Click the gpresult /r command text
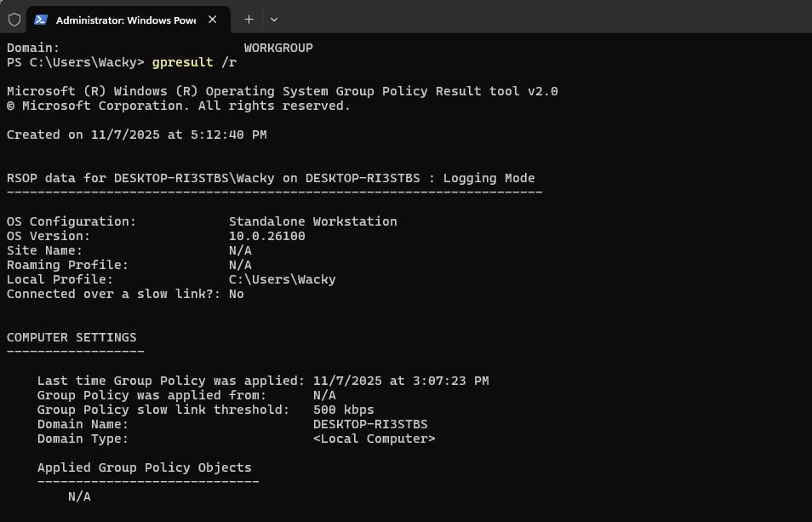Screen dimensions: 812x522 click(194, 62)
